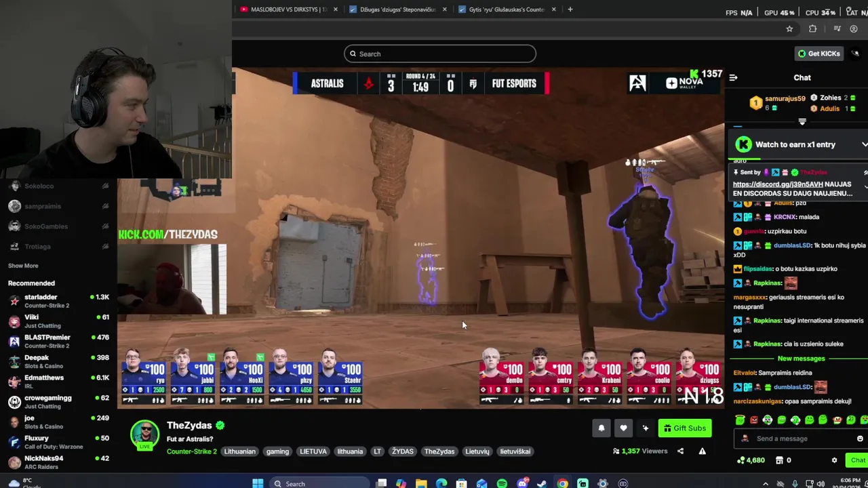868x488 pixels.
Task: Click Windows Start button
Action: click(258, 483)
